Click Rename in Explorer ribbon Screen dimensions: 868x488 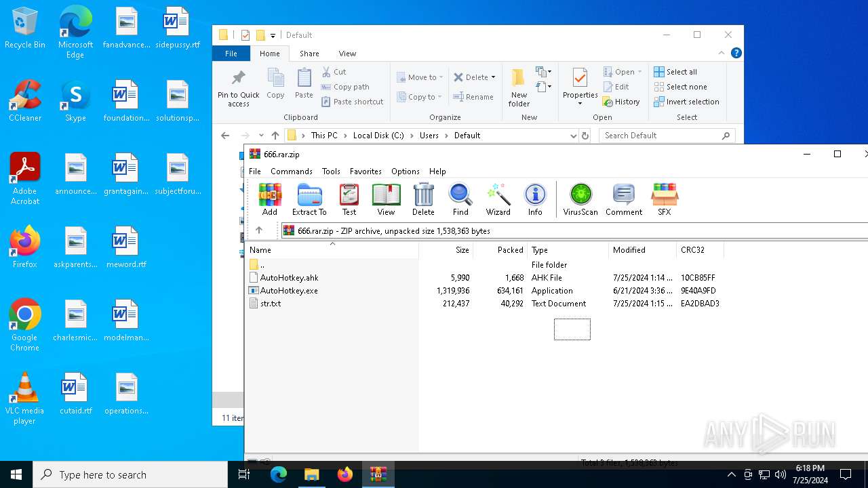(x=473, y=97)
